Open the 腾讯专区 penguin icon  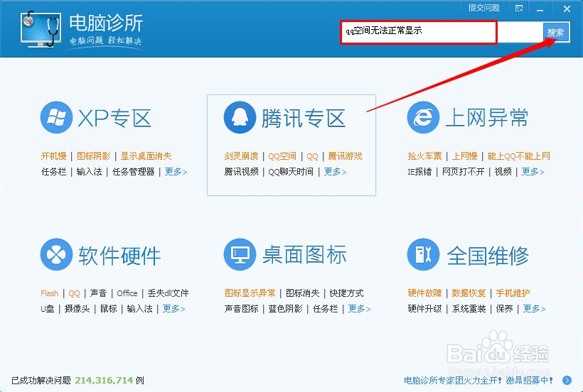click(x=240, y=117)
